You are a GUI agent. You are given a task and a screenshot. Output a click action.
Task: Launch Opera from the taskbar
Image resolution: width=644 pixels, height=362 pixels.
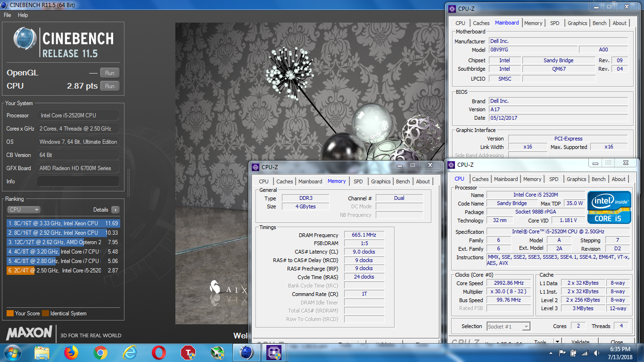[159, 352]
